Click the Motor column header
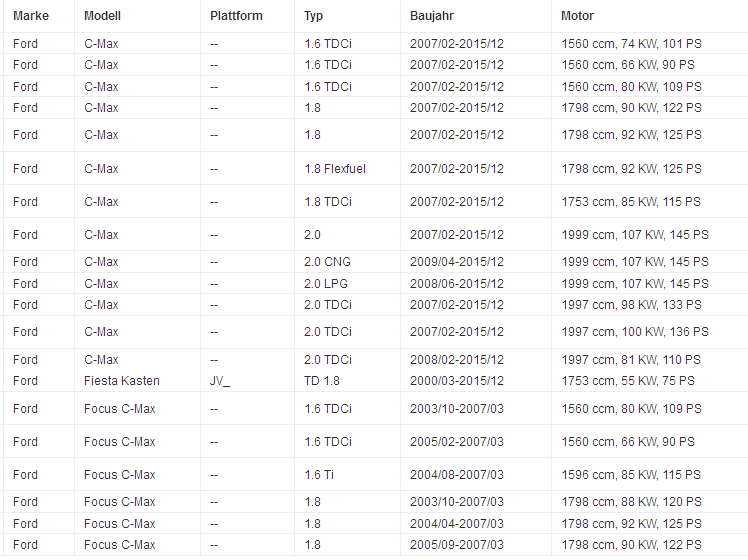The image size is (748, 560). 577,16
